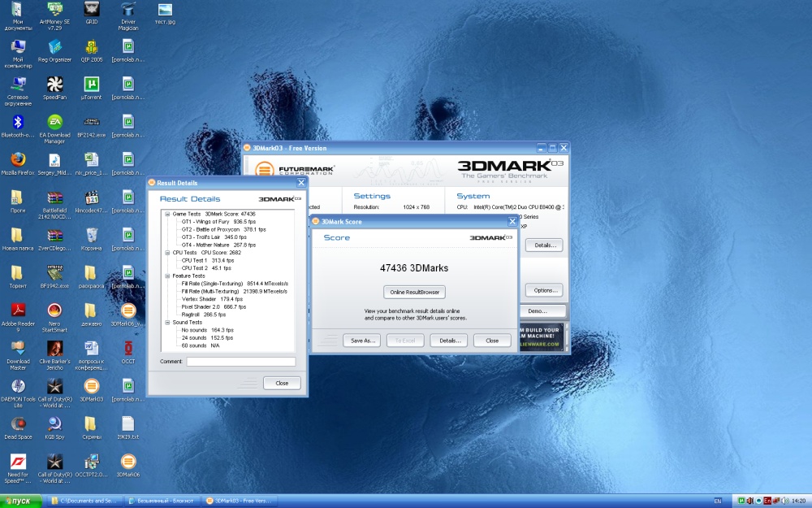Click the EN language indicator
Viewport: 812px width, 508px height.
(x=717, y=501)
